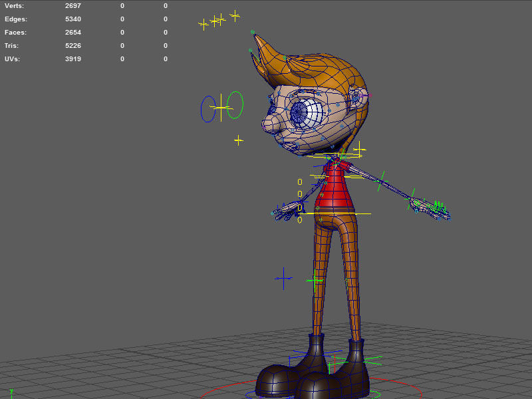
Task: Select the leftmost yellow locator above the hair
Action: click(203, 25)
